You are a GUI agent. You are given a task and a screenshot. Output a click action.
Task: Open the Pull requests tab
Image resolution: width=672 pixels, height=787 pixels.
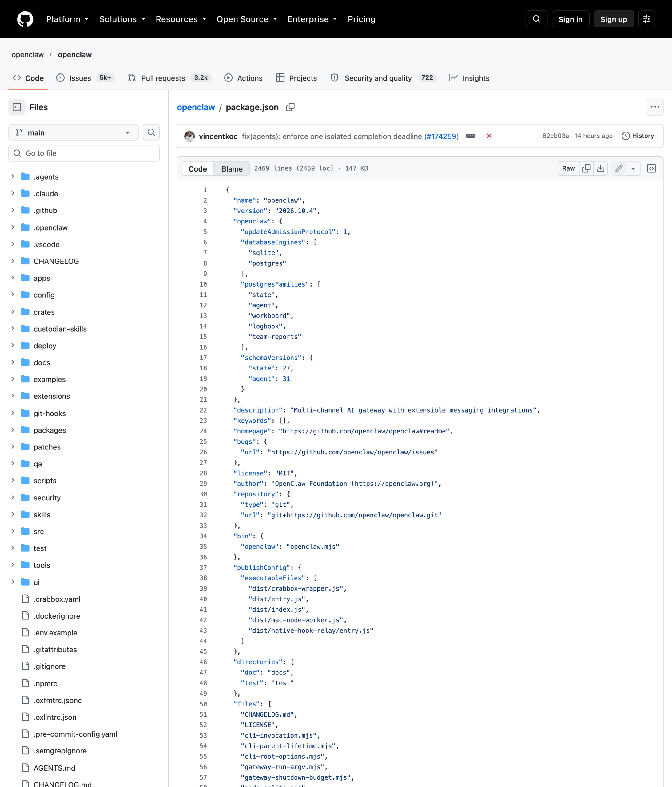(169, 78)
